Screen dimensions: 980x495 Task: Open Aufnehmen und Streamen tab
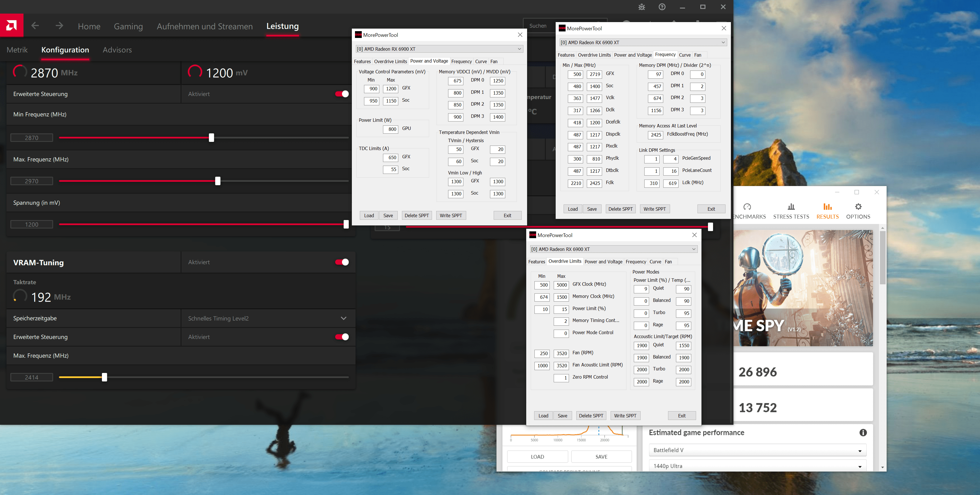205,26
